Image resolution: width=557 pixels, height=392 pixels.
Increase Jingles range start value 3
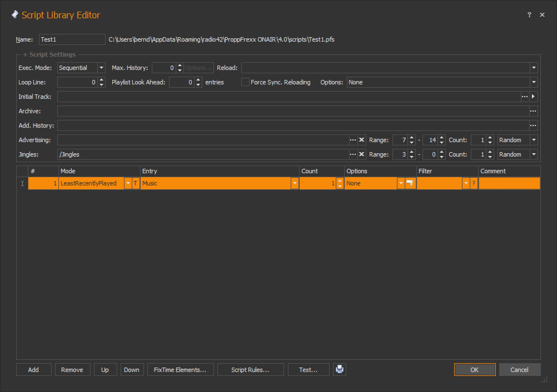[412, 152]
